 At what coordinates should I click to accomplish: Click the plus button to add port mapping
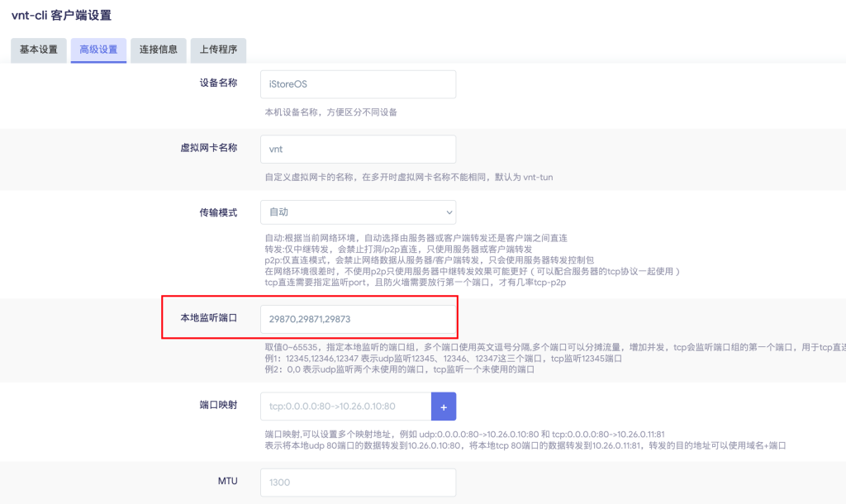[444, 407]
